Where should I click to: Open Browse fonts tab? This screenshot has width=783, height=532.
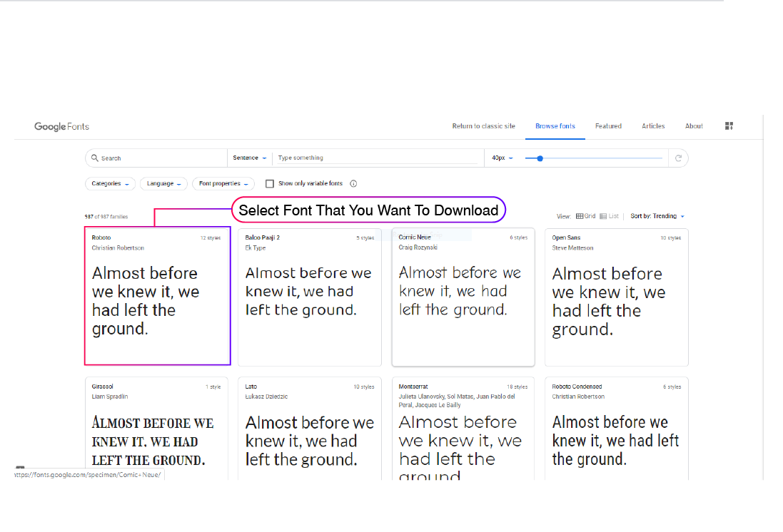tap(555, 126)
